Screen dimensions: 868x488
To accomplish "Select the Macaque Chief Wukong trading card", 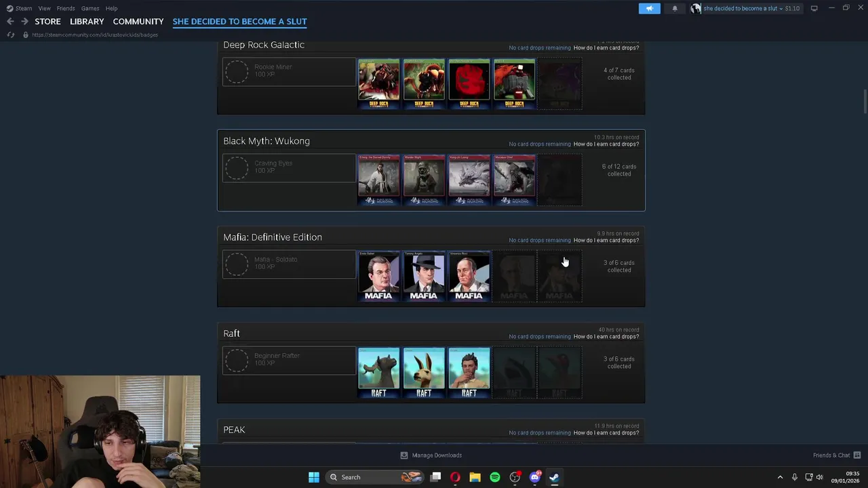I will [514, 180].
